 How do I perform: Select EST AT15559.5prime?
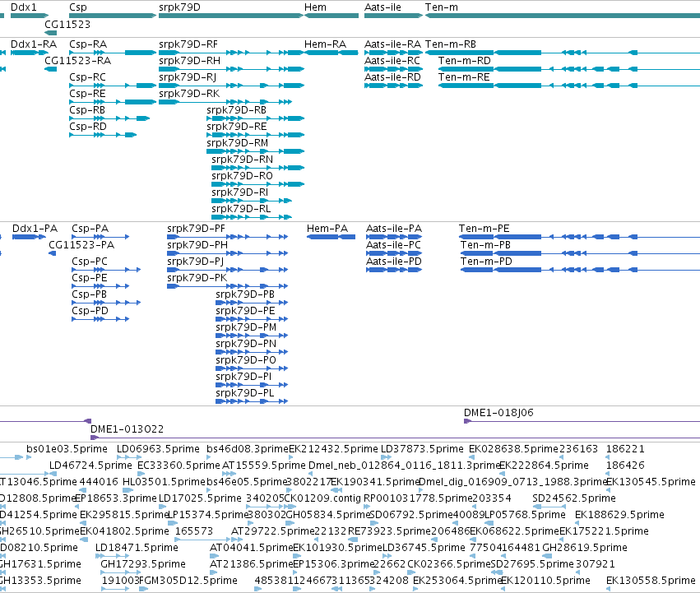[264, 466]
